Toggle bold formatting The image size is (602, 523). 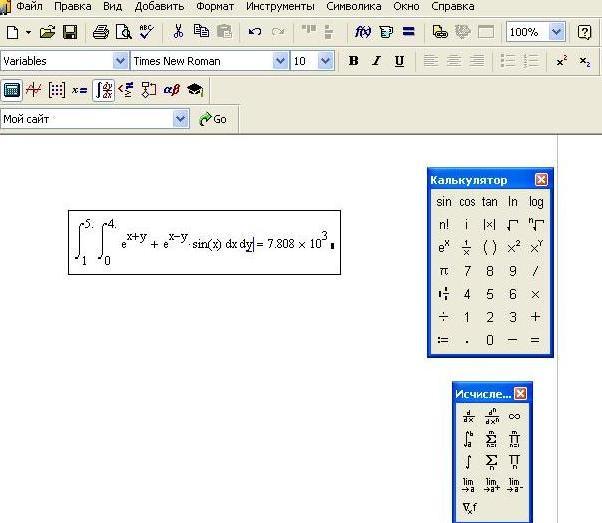tap(354, 61)
